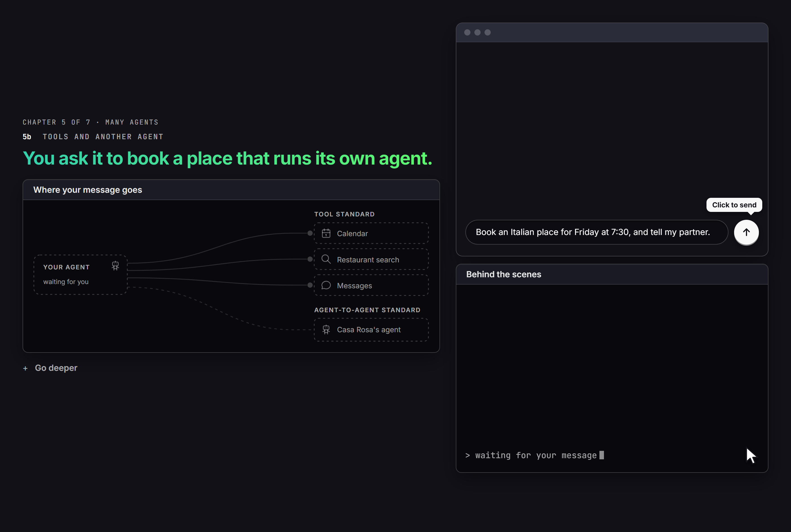Click the plus icon beside Go deeper
791x532 pixels.
click(25, 369)
